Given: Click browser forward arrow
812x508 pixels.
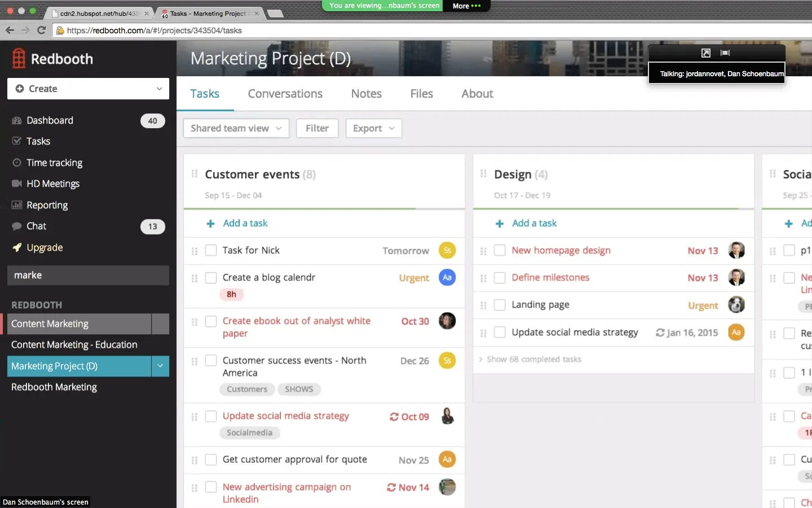Looking at the screenshot, I should [25, 30].
